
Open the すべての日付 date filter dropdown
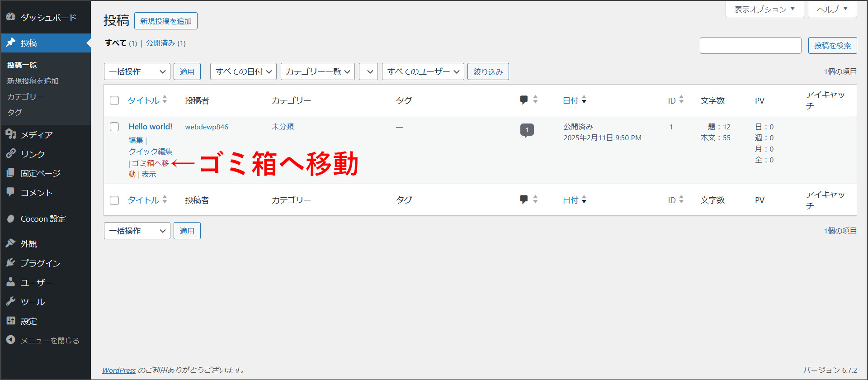(243, 71)
